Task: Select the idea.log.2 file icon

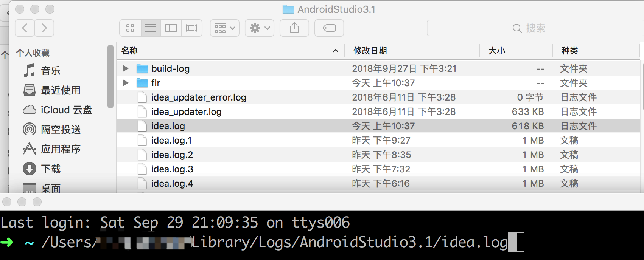Action: pos(142,155)
